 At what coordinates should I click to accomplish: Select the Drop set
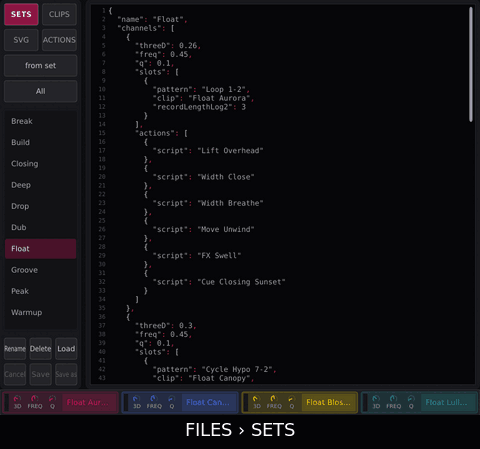pos(40,206)
